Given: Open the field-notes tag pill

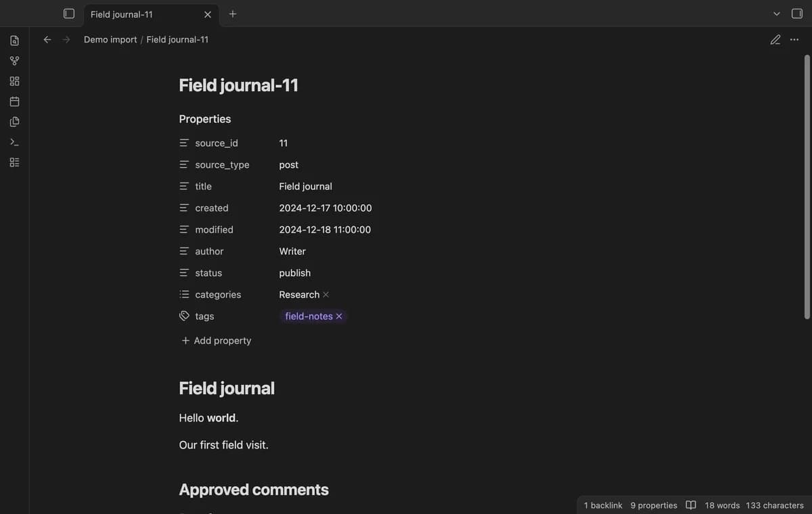Looking at the screenshot, I should pyautogui.click(x=309, y=317).
